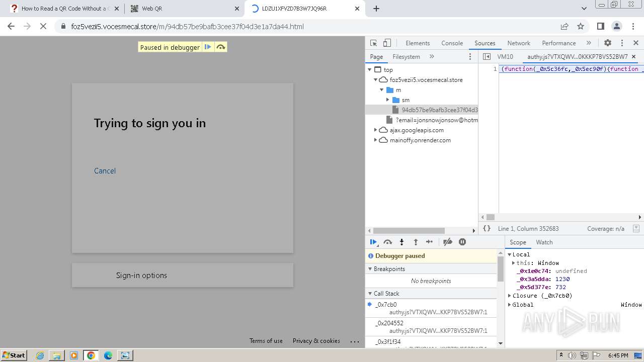Switch to the Elements panel
Screen dimensions: 644x362
click(x=418, y=43)
